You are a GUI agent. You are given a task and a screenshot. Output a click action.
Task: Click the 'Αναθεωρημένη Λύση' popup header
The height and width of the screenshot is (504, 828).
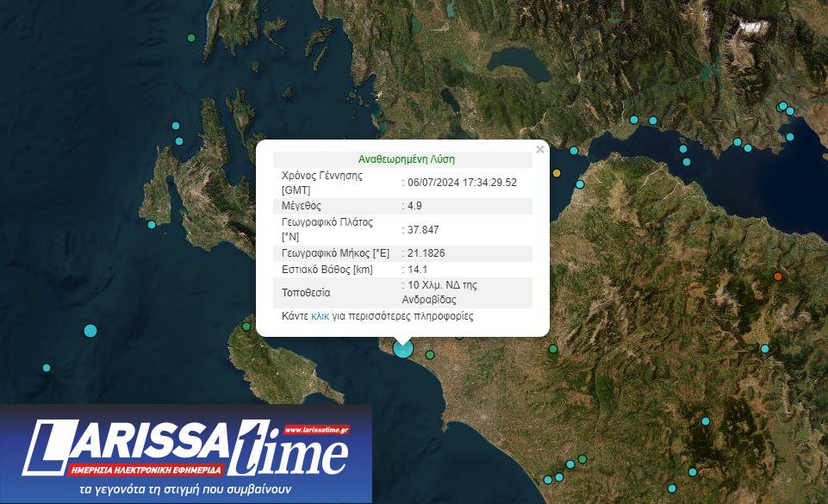tap(406, 159)
